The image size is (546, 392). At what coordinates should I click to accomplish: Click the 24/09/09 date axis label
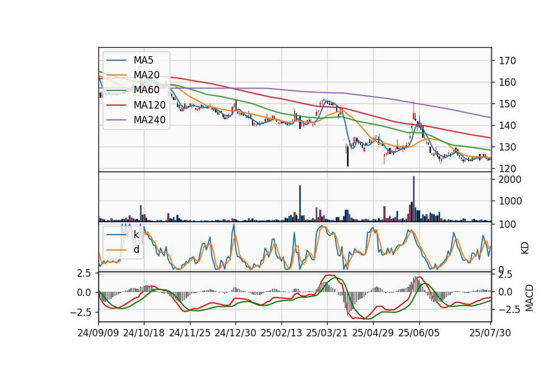point(98,333)
